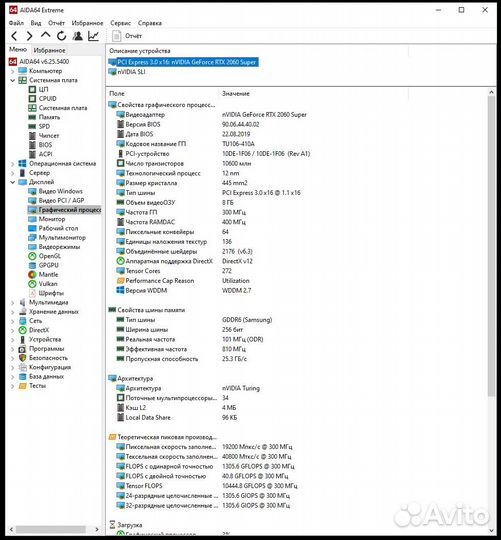Collapse the Системная плата tree node
Screen dimensions: 501x540
pos(13,80)
